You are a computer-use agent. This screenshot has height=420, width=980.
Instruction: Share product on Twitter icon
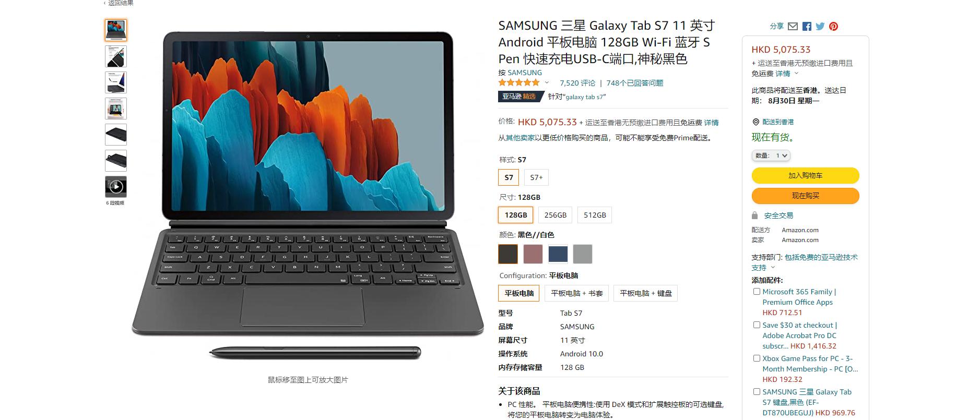820,26
